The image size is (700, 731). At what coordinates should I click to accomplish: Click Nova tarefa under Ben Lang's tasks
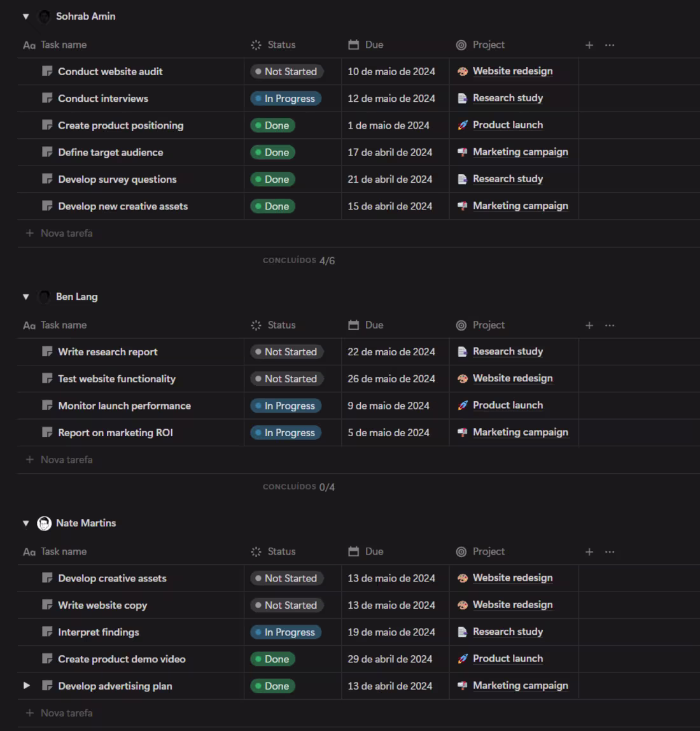[x=59, y=459]
